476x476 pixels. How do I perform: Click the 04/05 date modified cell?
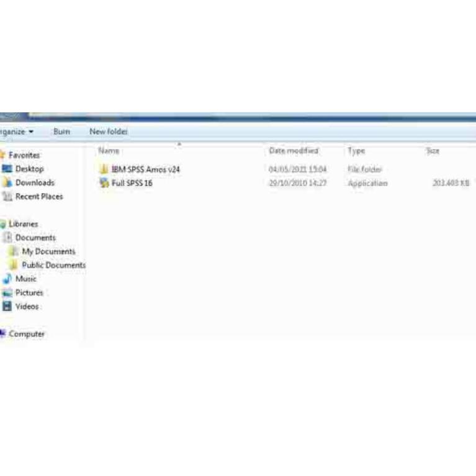297,169
